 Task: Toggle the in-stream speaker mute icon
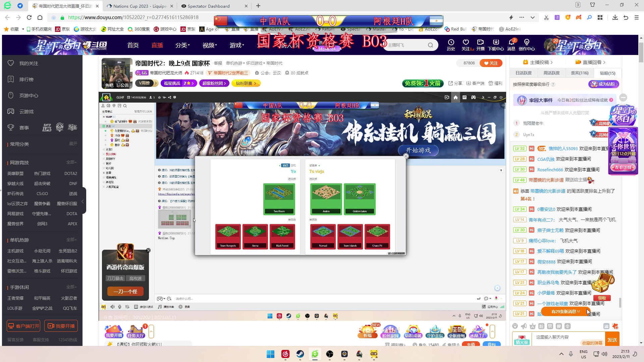pyautogui.click(x=112, y=307)
